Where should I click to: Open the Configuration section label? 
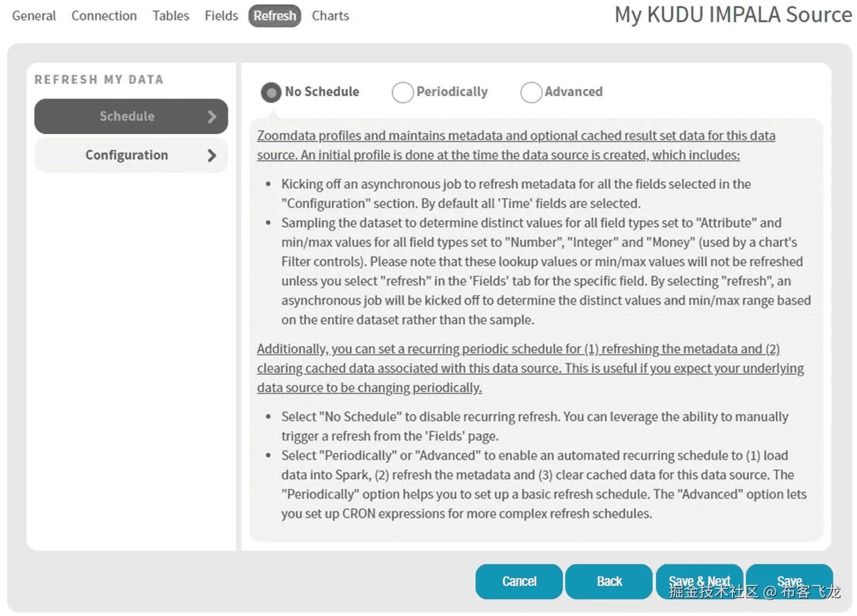(x=126, y=155)
